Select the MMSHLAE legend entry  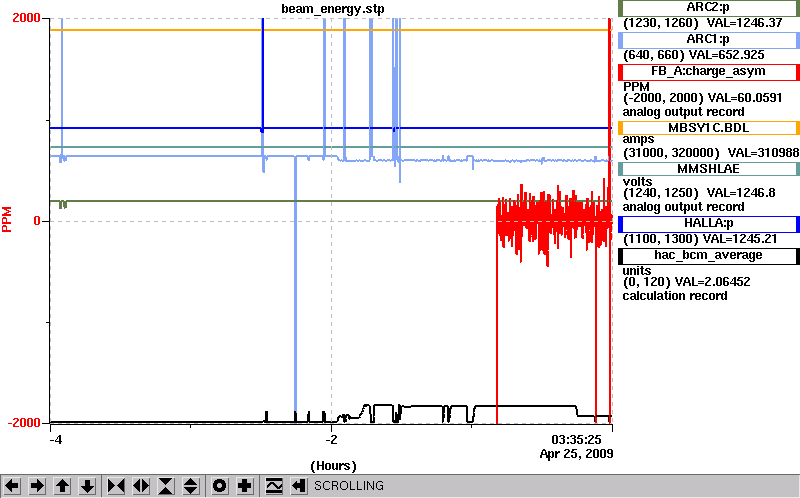click(x=709, y=169)
